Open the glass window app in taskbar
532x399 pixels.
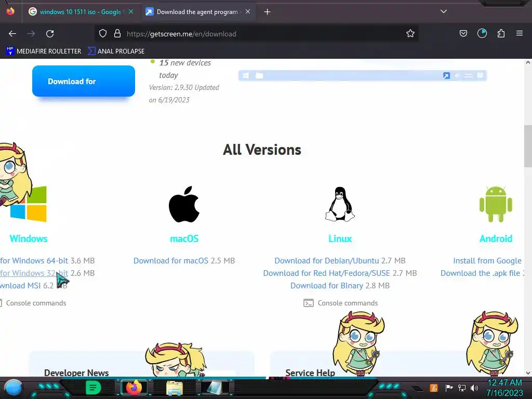[215, 388]
